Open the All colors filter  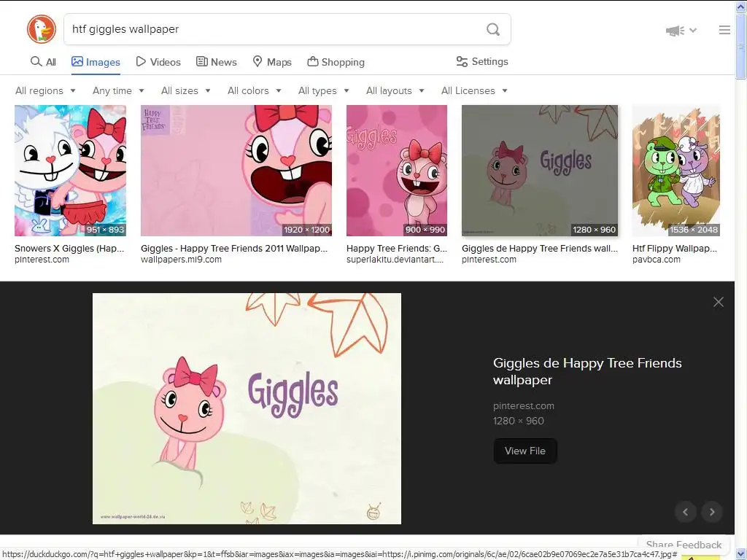pyautogui.click(x=254, y=90)
